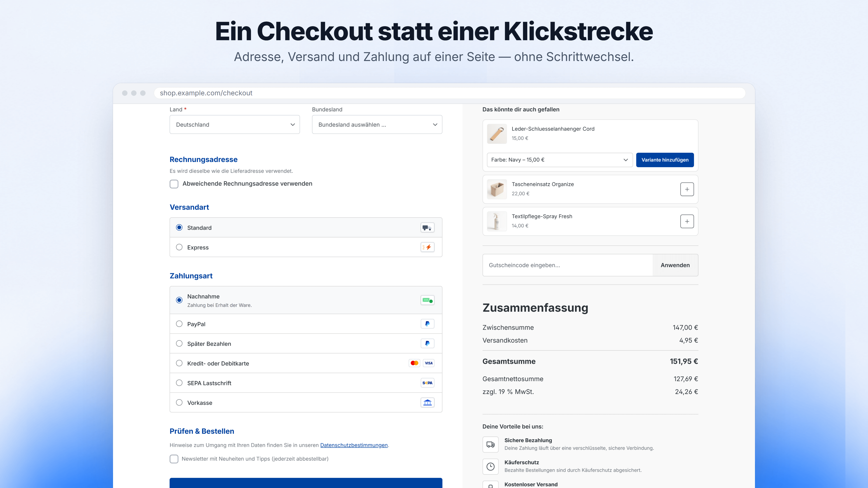Screen dimensions: 868x488
Task: Click the Leder-Schluesselanhaenger Cord product name
Action: (553, 129)
